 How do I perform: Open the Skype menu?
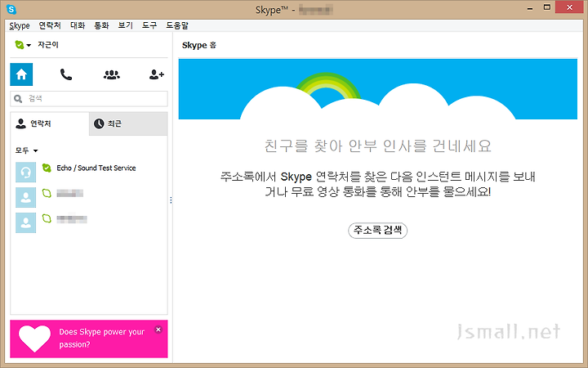click(x=20, y=25)
